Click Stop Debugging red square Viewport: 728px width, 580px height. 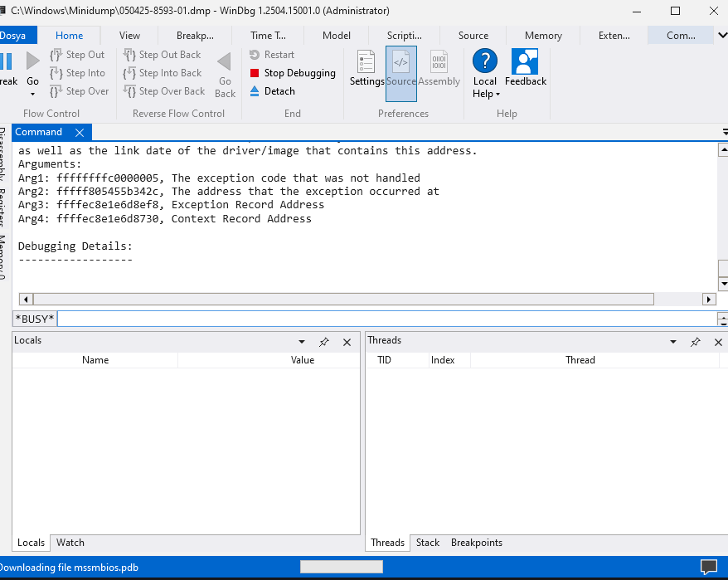coord(255,73)
